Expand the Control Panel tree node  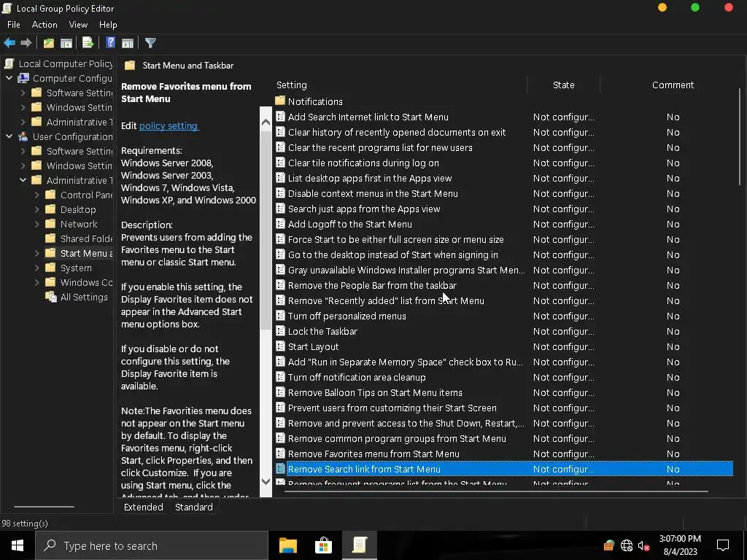36,195
